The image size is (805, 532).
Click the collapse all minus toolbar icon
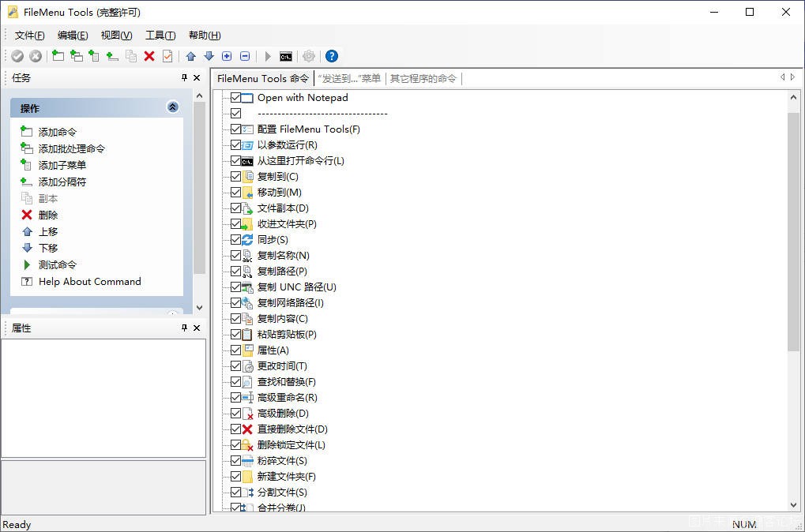[x=245, y=56]
